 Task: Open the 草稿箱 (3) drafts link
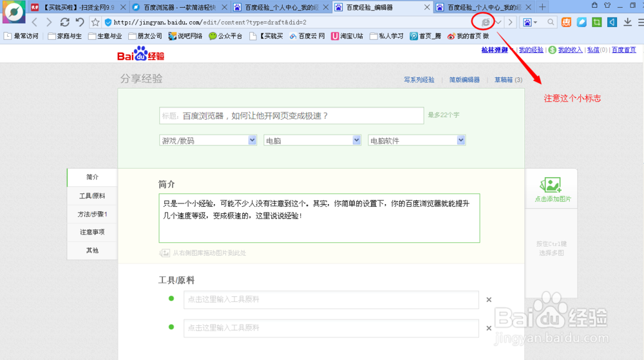pyautogui.click(x=508, y=80)
